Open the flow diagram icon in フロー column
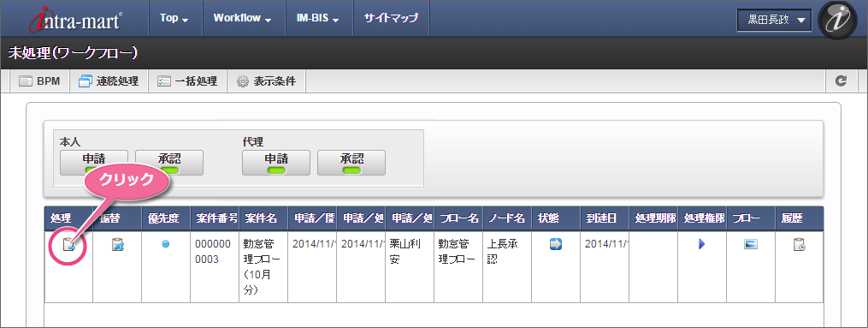The height and width of the screenshot is (328, 868). (751, 244)
